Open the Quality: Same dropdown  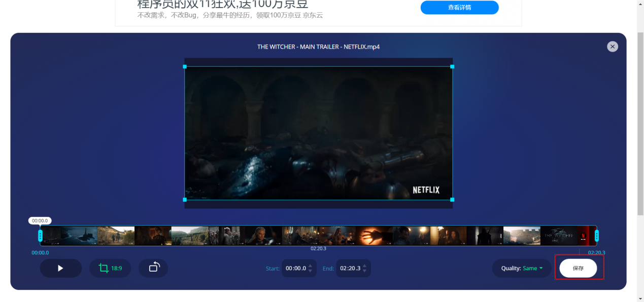pos(522,268)
